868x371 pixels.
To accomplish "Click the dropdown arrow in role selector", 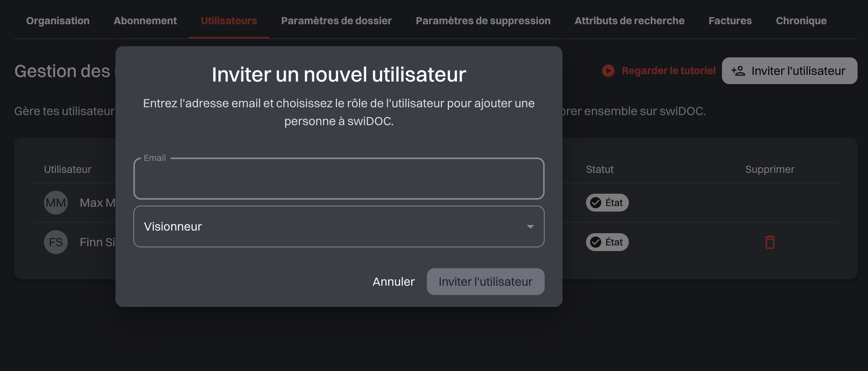I will pyautogui.click(x=530, y=226).
